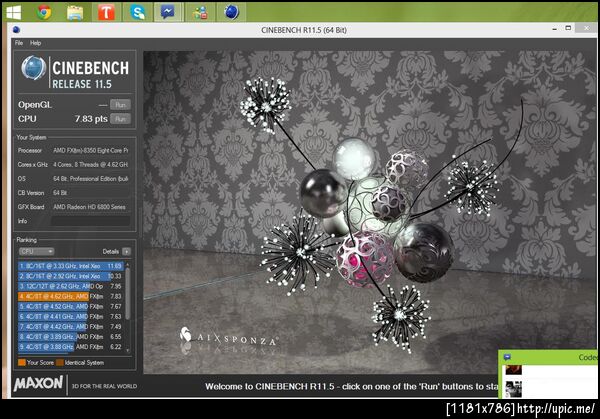This screenshot has height=419, width=600.
Task: Click the GFX Board Radeon HD 6800 value
Action: [90, 207]
